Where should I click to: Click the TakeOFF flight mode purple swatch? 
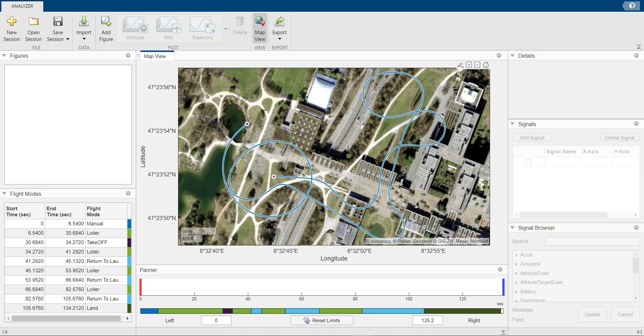tap(129, 242)
